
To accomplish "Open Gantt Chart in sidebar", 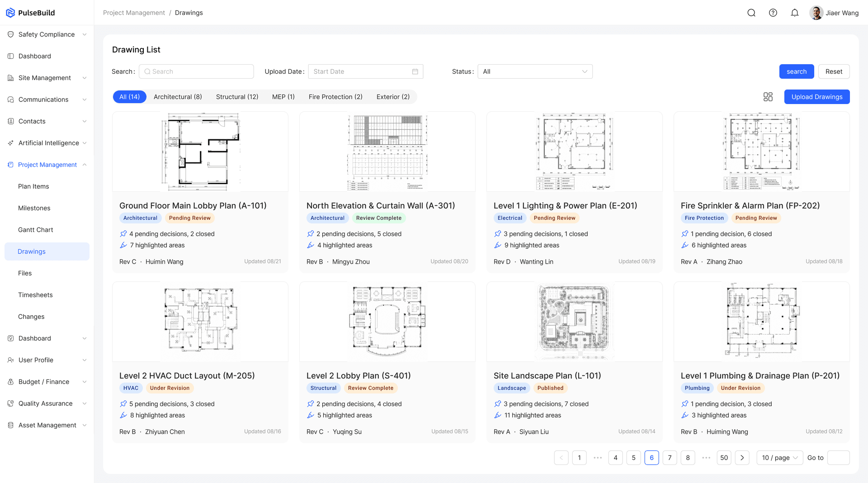I will pyautogui.click(x=36, y=230).
